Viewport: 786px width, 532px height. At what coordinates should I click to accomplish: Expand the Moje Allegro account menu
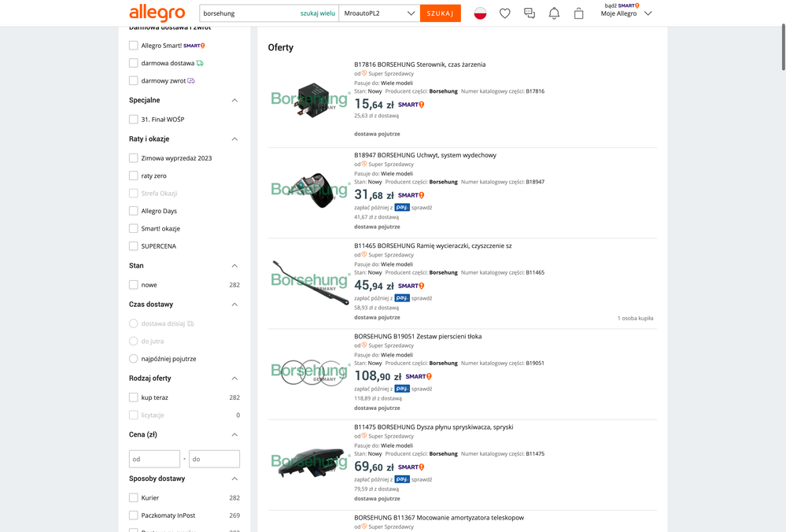click(626, 13)
